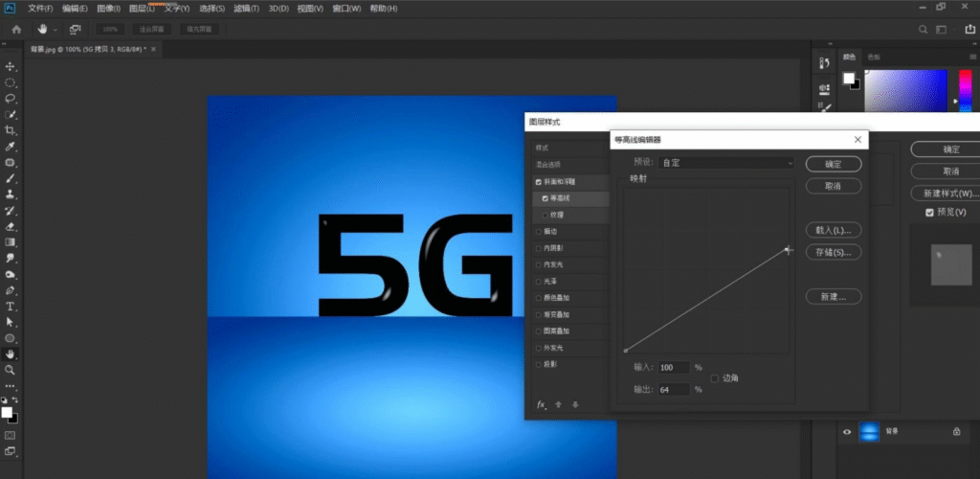The height and width of the screenshot is (479, 980).
Task: Select the Move tool
Action: click(10, 66)
